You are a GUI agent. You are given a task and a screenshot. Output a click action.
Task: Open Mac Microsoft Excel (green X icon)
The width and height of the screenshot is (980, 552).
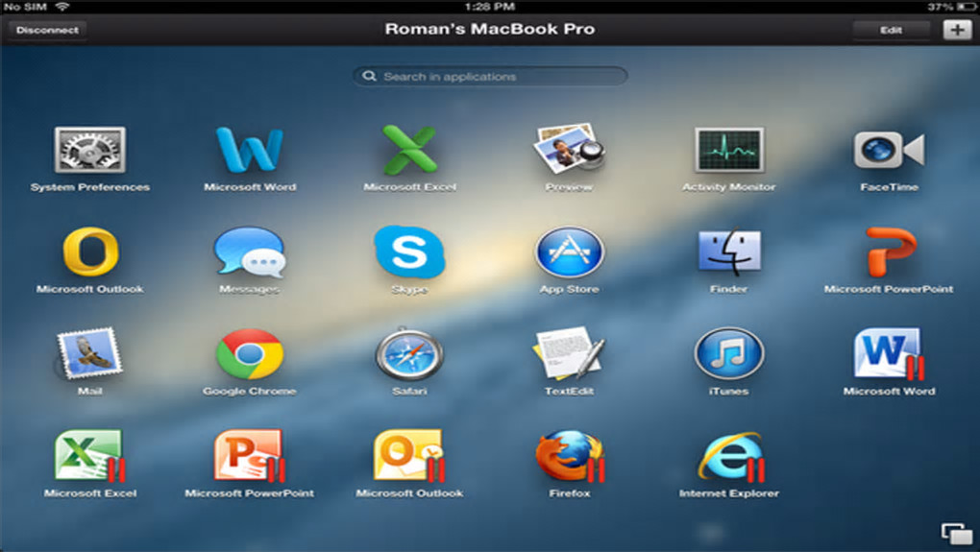[x=409, y=150]
